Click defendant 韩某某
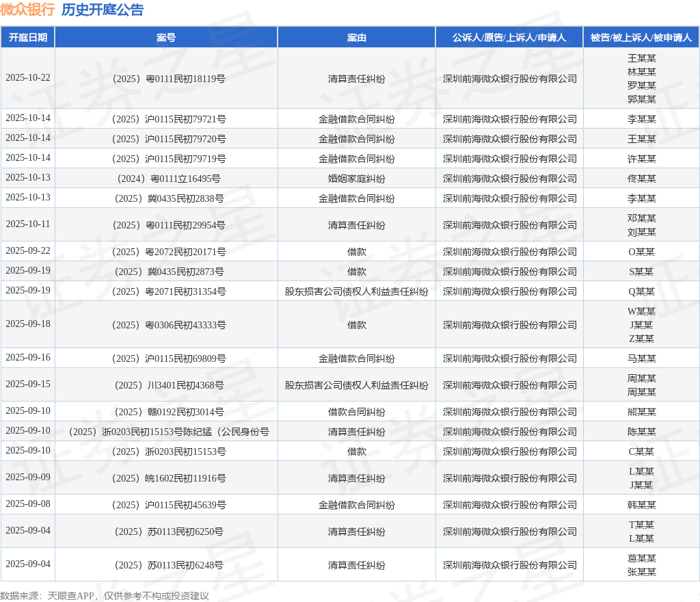 click(x=641, y=505)
